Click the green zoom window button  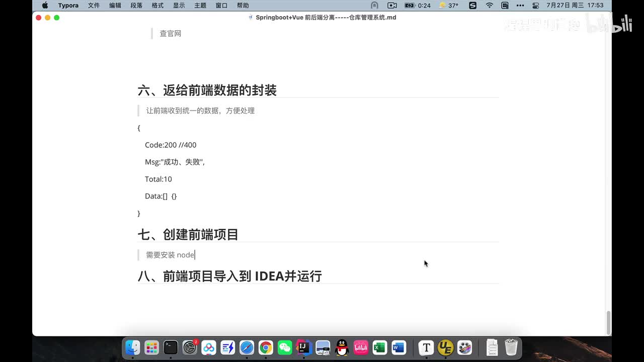click(57, 18)
